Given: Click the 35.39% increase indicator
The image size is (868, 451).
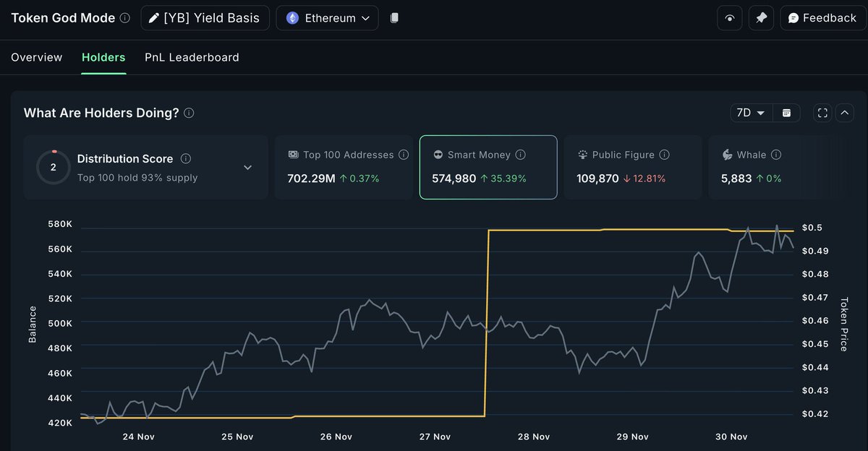Looking at the screenshot, I should [x=503, y=178].
